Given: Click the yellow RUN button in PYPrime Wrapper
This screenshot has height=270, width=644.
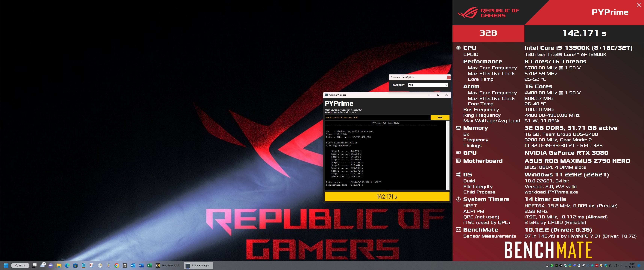Looking at the screenshot, I should (x=440, y=117).
